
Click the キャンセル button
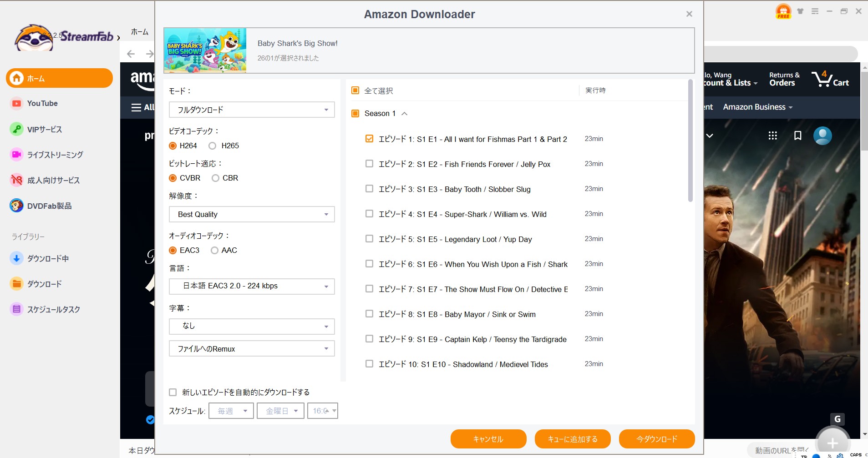488,439
